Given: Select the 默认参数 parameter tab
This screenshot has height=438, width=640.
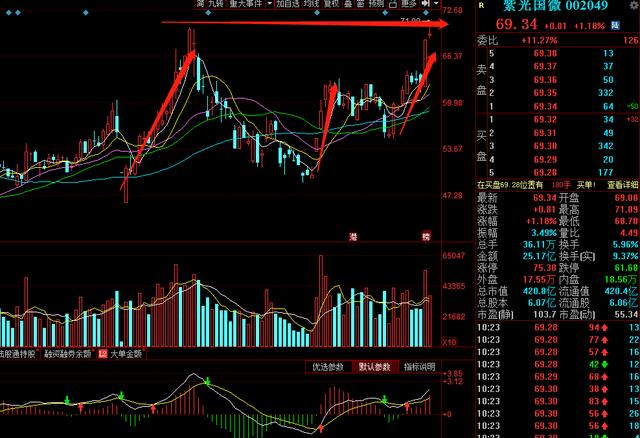Looking at the screenshot, I should pos(374,367).
